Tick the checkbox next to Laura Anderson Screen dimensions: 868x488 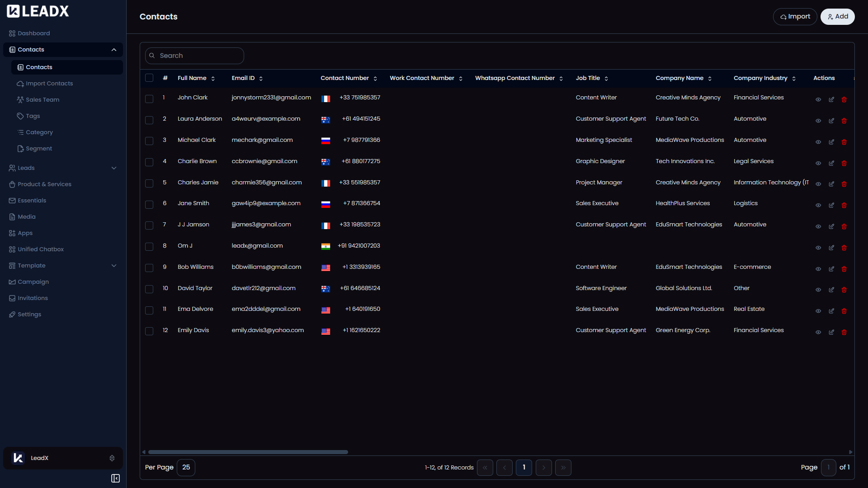coord(149,120)
